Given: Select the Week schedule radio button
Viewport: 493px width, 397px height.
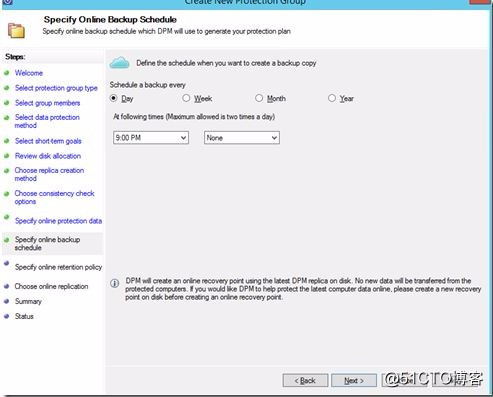Looking at the screenshot, I should coord(186,98).
